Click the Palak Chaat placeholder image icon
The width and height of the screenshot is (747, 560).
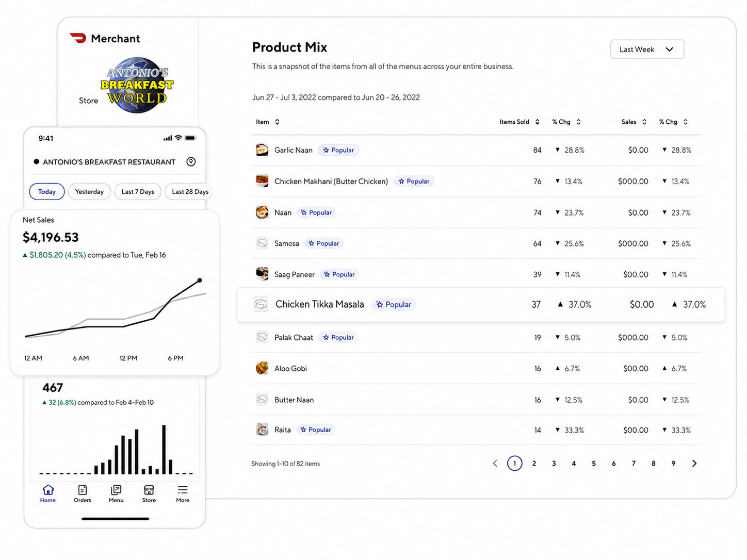(x=262, y=337)
